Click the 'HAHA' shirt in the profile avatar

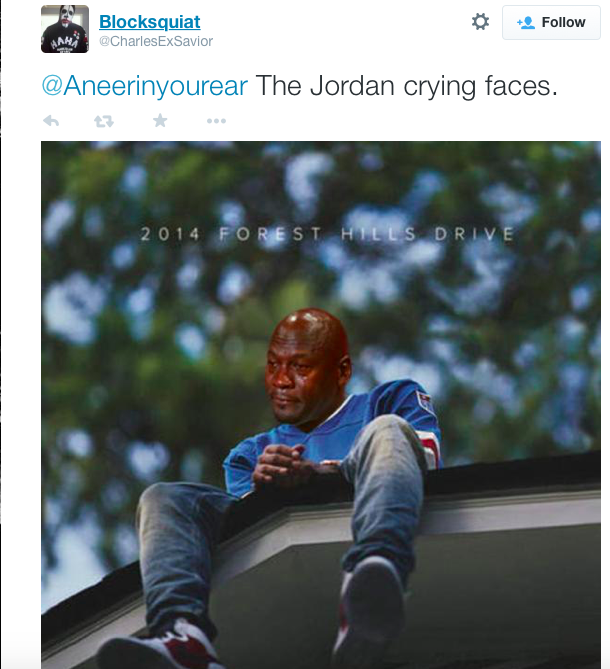(x=64, y=41)
